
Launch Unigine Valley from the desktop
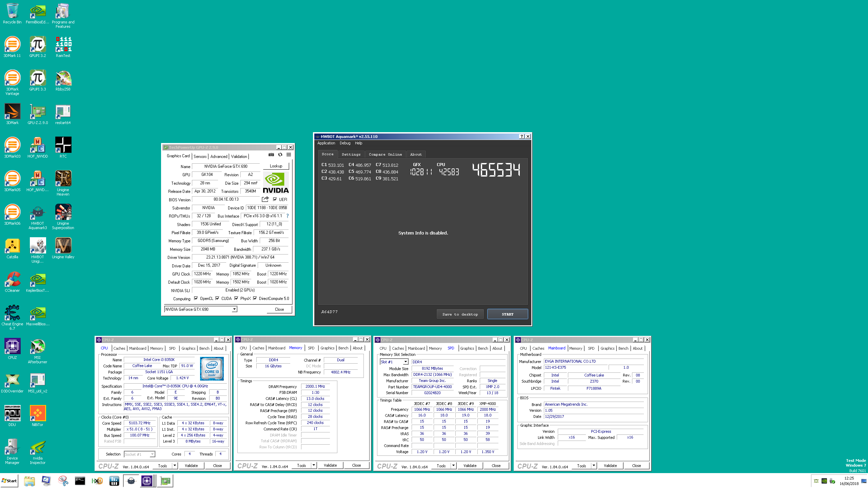63,248
